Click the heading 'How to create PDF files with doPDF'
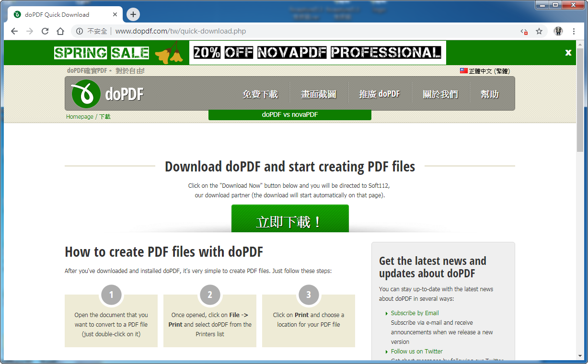Image resolution: width=588 pixels, height=364 pixels. tap(164, 252)
